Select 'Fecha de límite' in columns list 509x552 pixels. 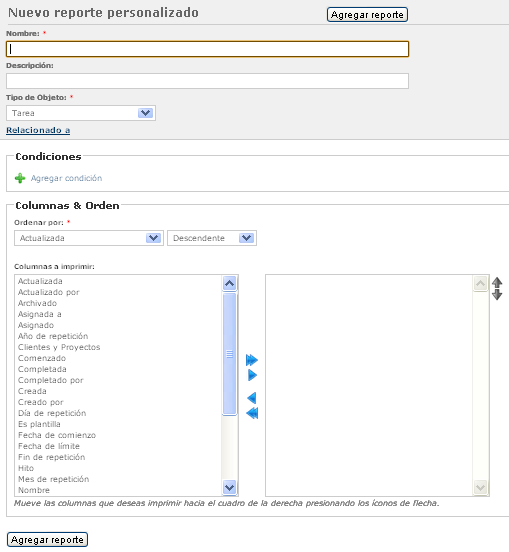coord(49,446)
